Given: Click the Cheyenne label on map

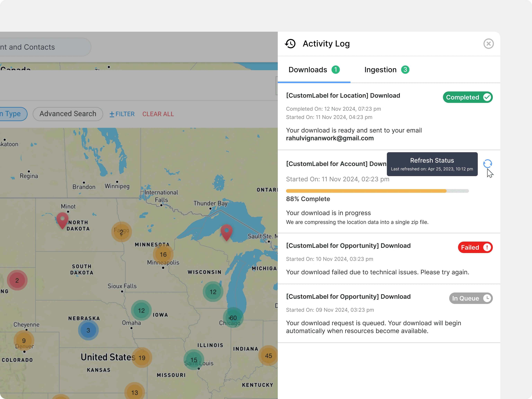Looking at the screenshot, I should (26, 325).
